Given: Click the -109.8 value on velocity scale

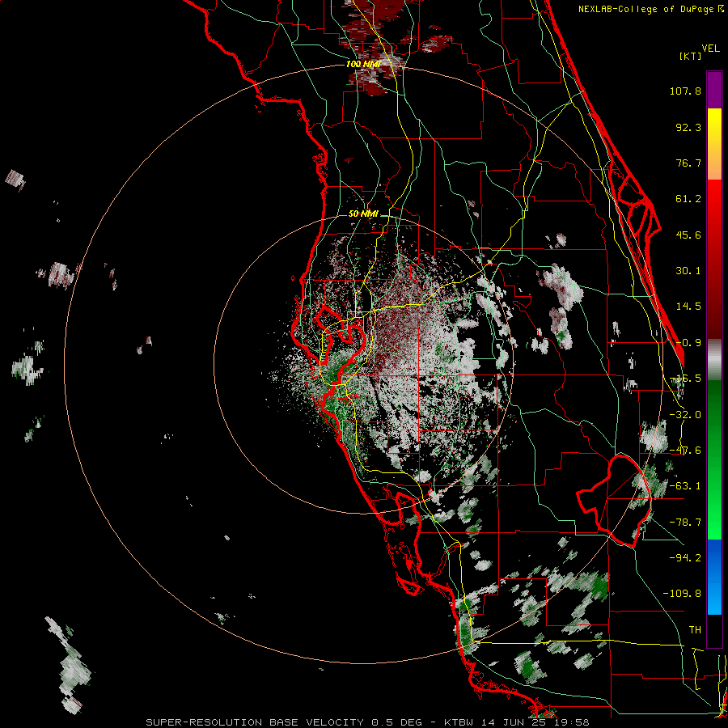Looking at the screenshot, I should tap(682, 594).
